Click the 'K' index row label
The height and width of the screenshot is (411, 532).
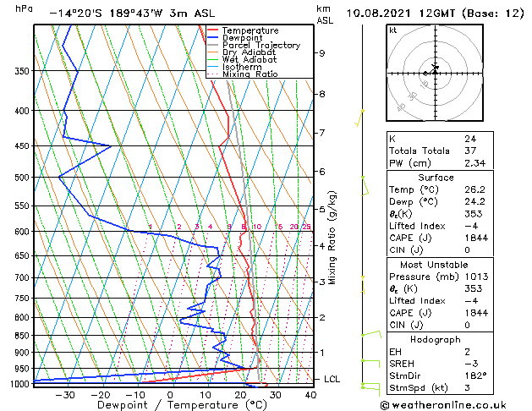(x=392, y=139)
